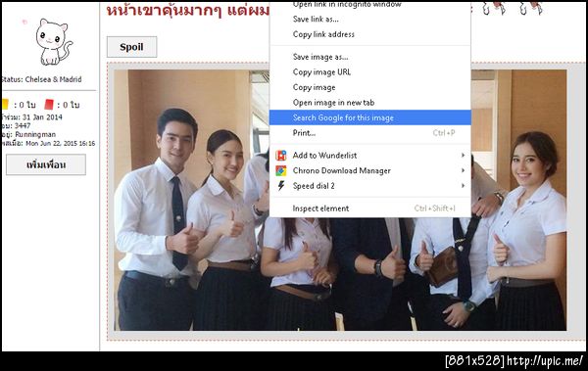Choose Inspect element
The height and width of the screenshot is (371, 588).
coord(369,209)
